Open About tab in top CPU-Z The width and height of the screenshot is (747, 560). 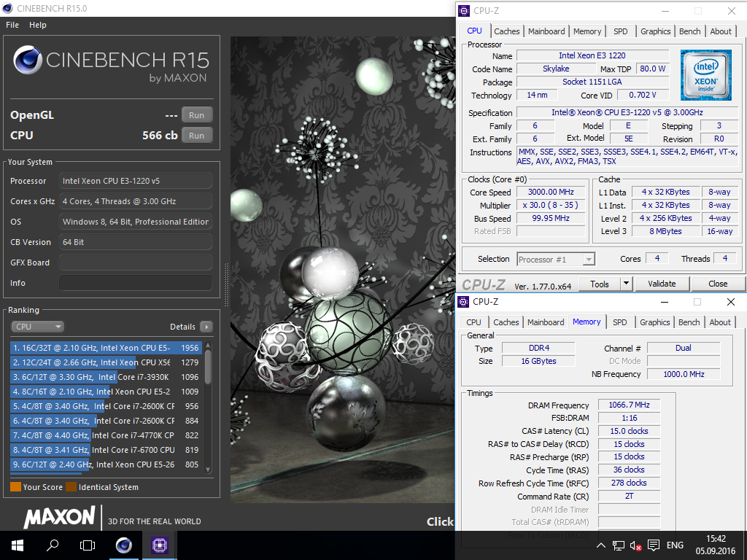[x=721, y=31]
